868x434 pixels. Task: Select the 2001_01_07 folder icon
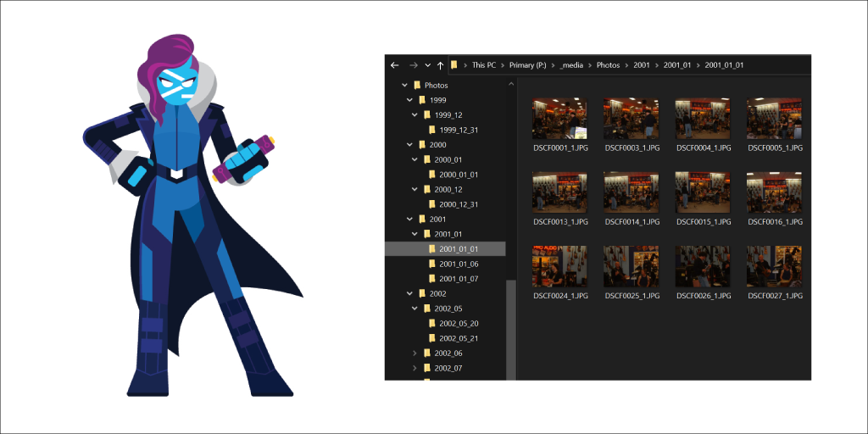pos(432,279)
